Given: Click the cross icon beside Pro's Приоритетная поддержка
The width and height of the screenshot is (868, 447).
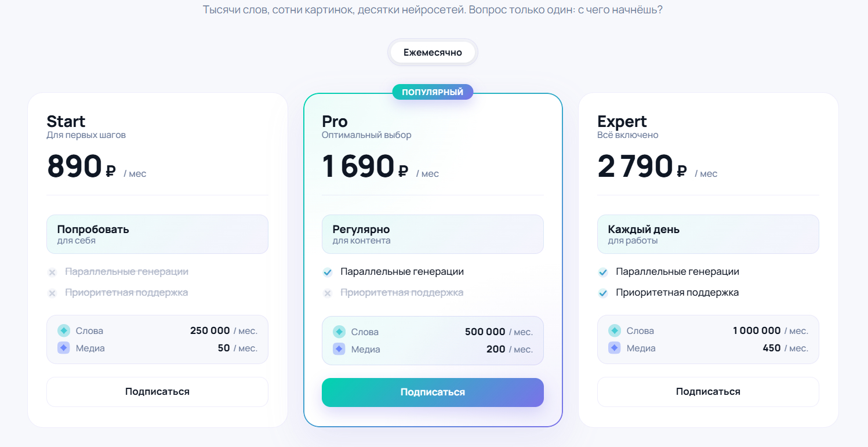Looking at the screenshot, I should (328, 293).
